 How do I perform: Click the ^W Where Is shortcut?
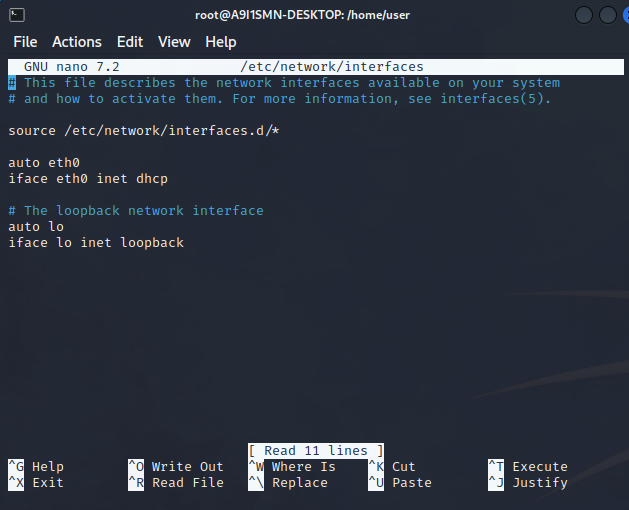click(292, 467)
